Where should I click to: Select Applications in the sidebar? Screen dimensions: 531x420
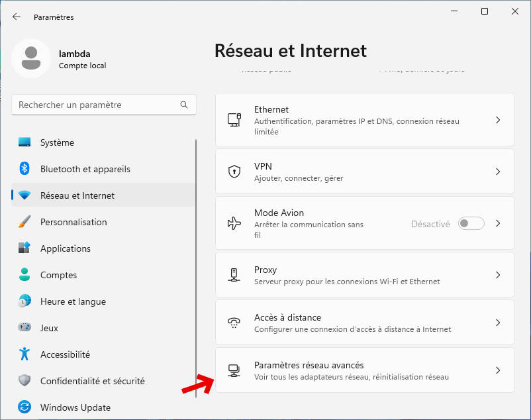click(x=65, y=248)
